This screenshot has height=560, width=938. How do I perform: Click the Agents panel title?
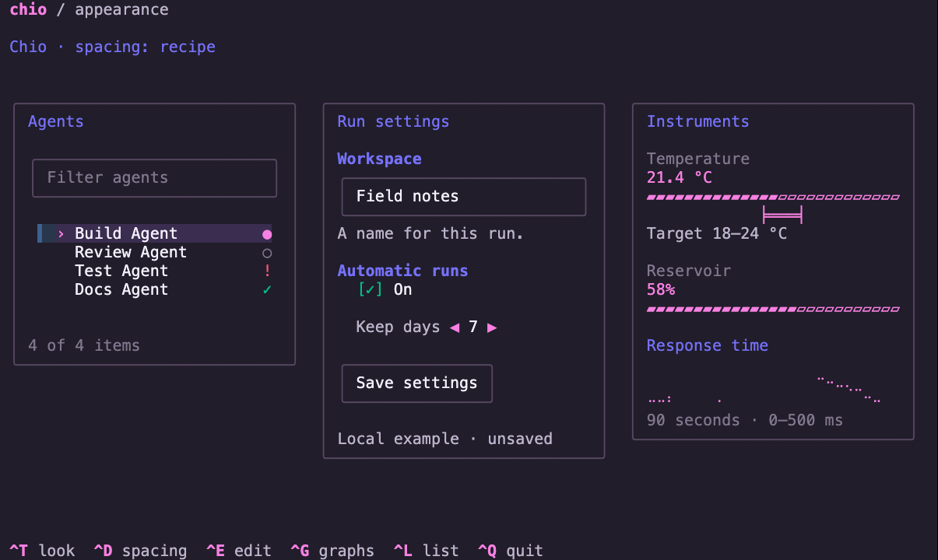click(x=56, y=121)
